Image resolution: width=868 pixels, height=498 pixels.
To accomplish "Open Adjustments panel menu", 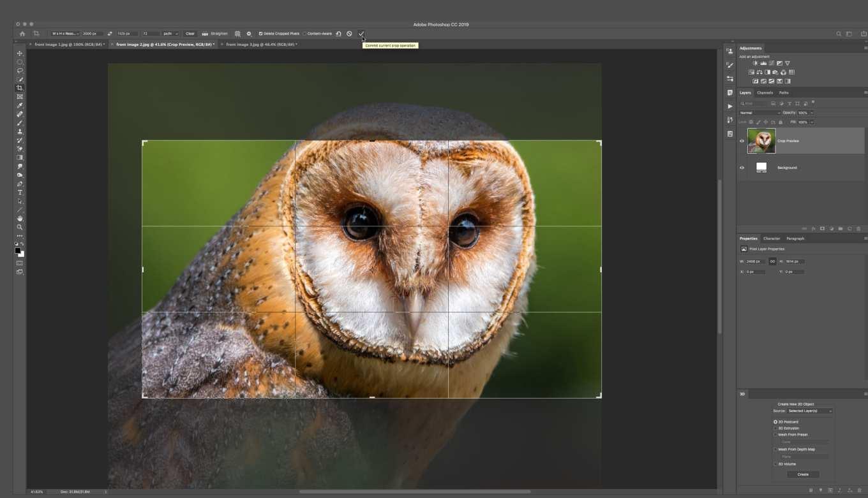I will (865, 48).
